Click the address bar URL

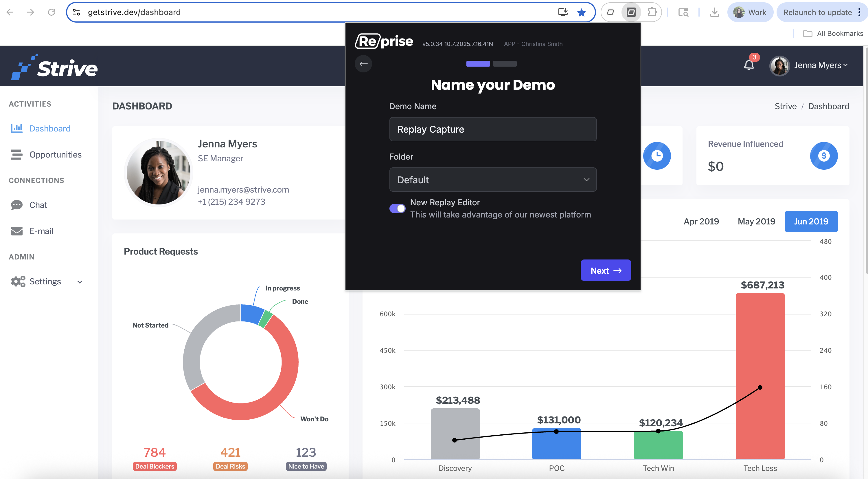pyautogui.click(x=134, y=12)
